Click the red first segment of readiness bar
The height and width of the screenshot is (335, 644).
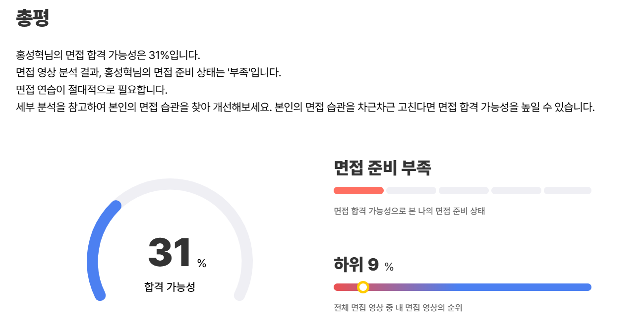click(358, 191)
